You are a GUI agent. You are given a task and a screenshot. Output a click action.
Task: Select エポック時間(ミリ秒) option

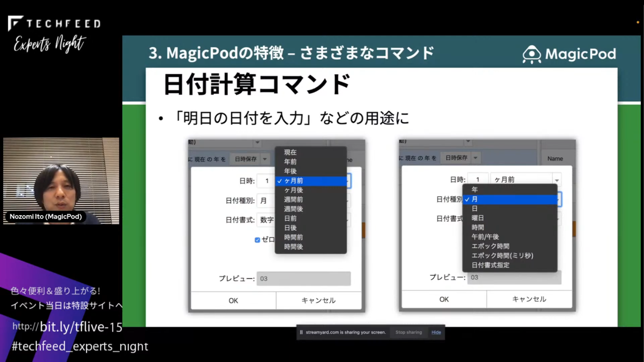[510, 256]
